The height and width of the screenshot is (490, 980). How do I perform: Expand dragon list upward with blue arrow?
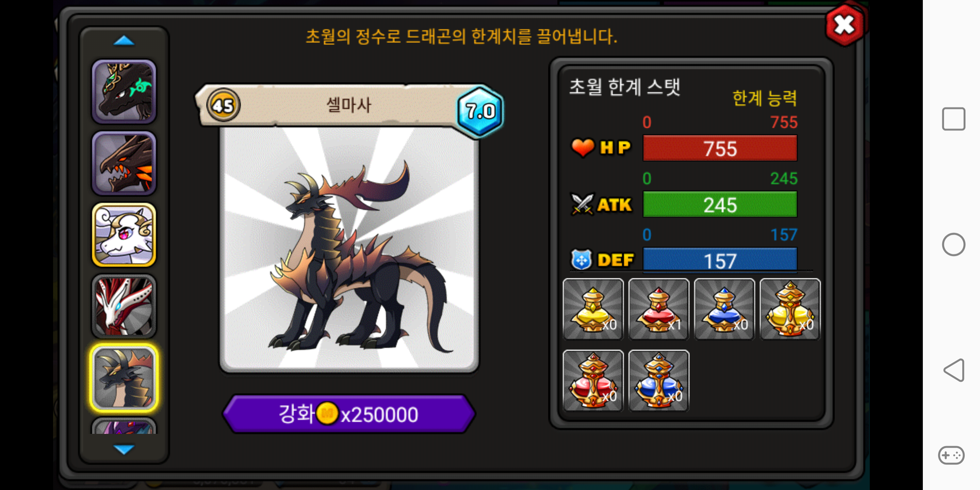tap(124, 41)
